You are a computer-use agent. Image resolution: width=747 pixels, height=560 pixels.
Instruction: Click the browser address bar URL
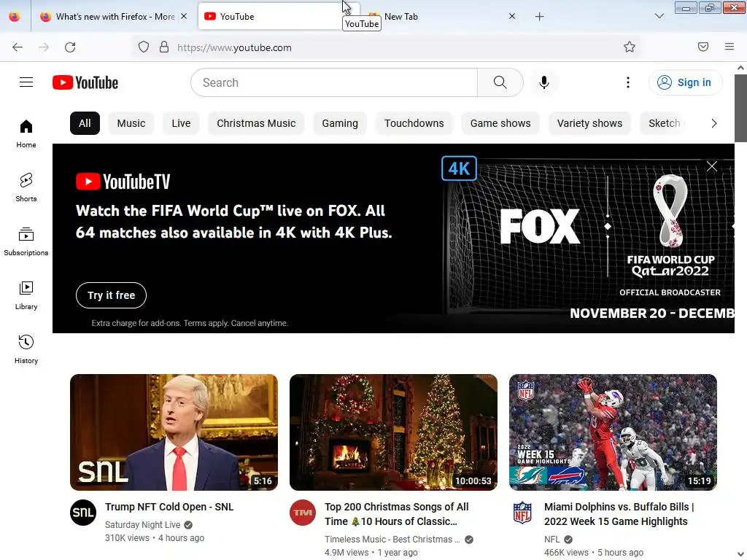pos(234,47)
